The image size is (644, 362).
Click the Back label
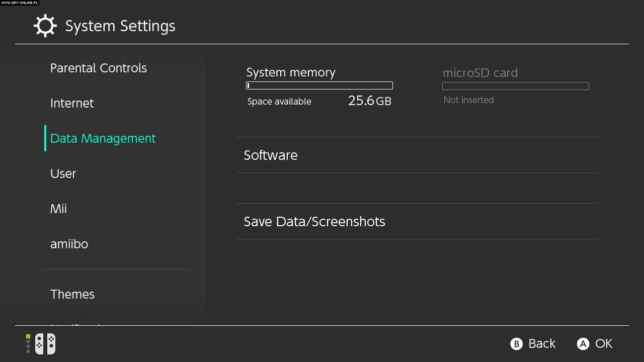pos(542,344)
